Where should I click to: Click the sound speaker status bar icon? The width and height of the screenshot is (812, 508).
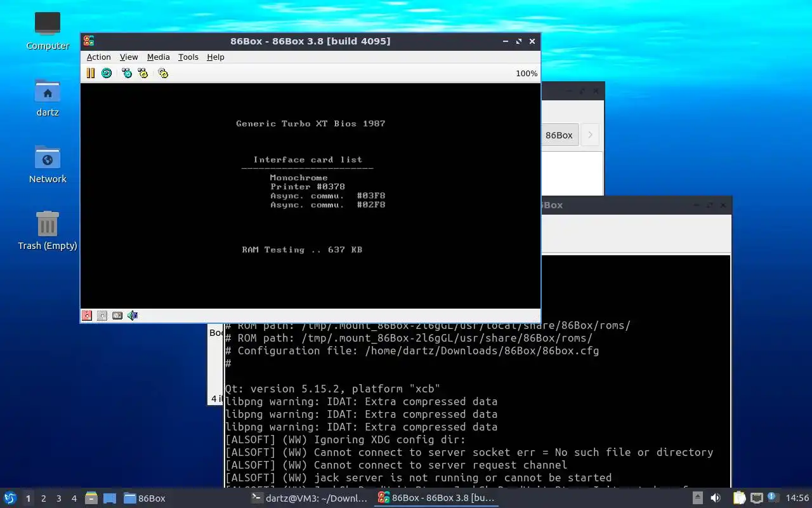click(133, 316)
